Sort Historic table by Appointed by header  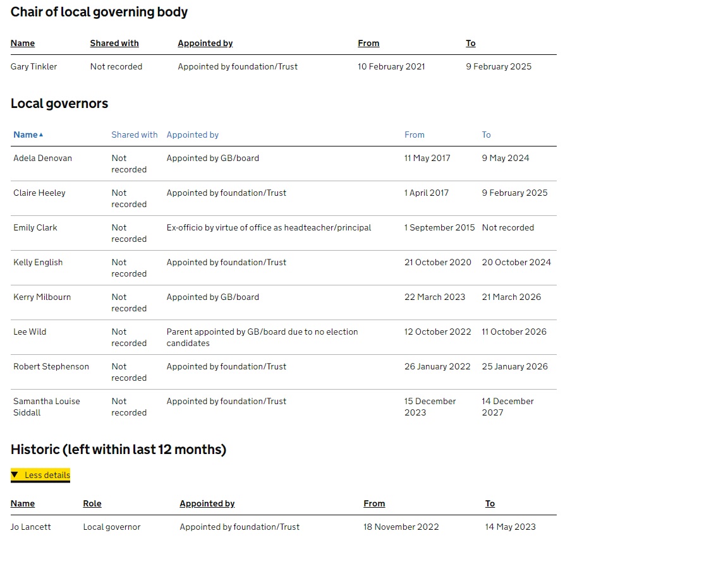(x=207, y=503)
